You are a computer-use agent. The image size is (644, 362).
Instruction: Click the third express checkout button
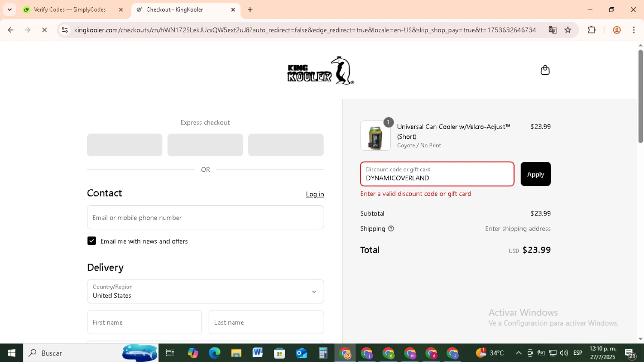click(x=286, y=145)
